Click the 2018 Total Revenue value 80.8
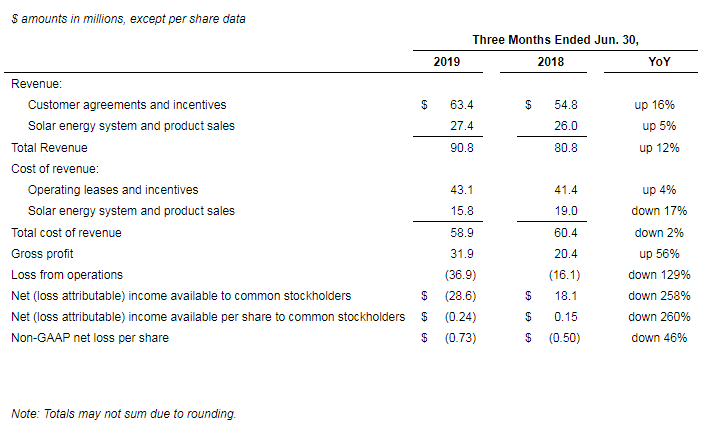 click(565, 148)
